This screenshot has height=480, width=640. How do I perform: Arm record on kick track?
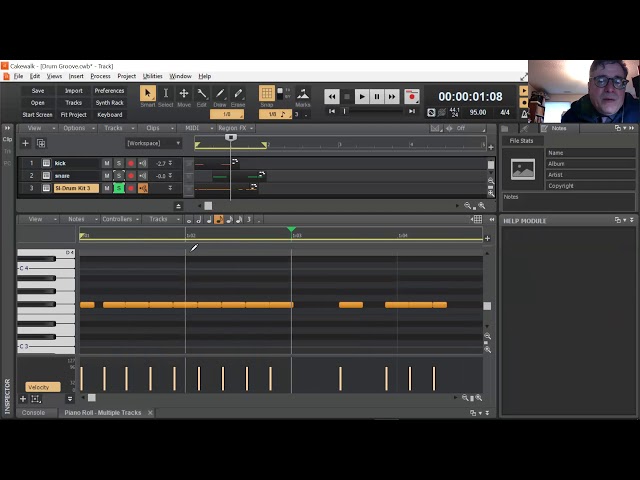click(131, 163)
